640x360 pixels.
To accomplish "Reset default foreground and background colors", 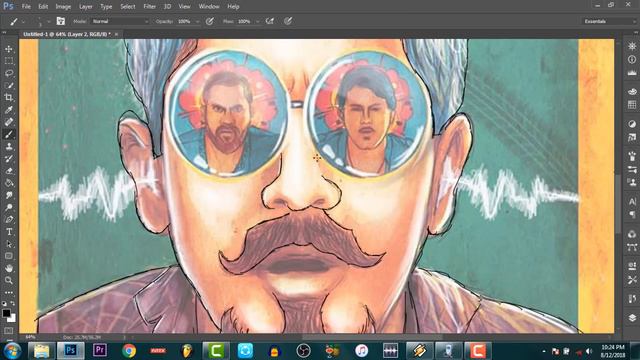I will (4, 303).
